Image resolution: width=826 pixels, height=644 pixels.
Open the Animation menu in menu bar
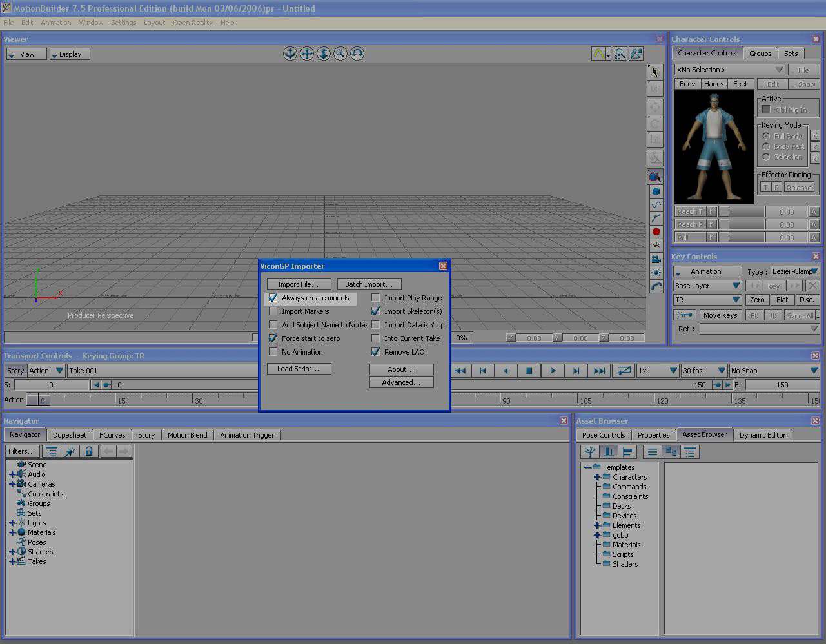(56, 23)
